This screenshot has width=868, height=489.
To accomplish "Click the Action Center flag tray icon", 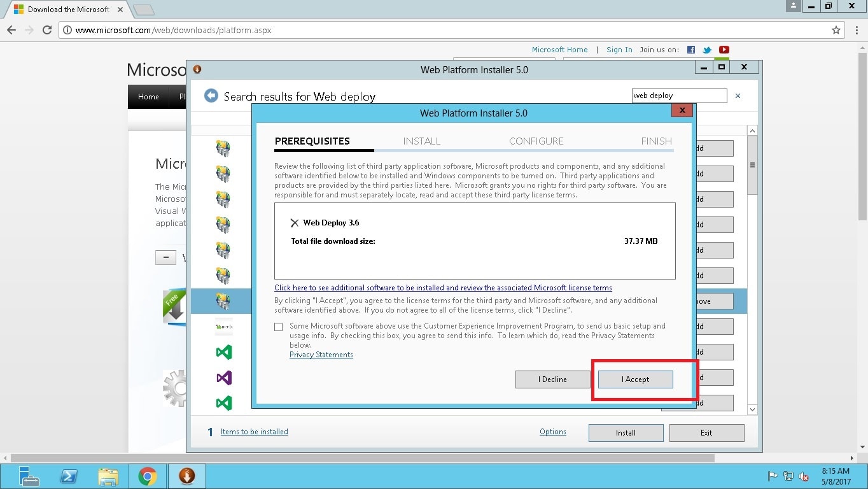I will coord(773,476).
